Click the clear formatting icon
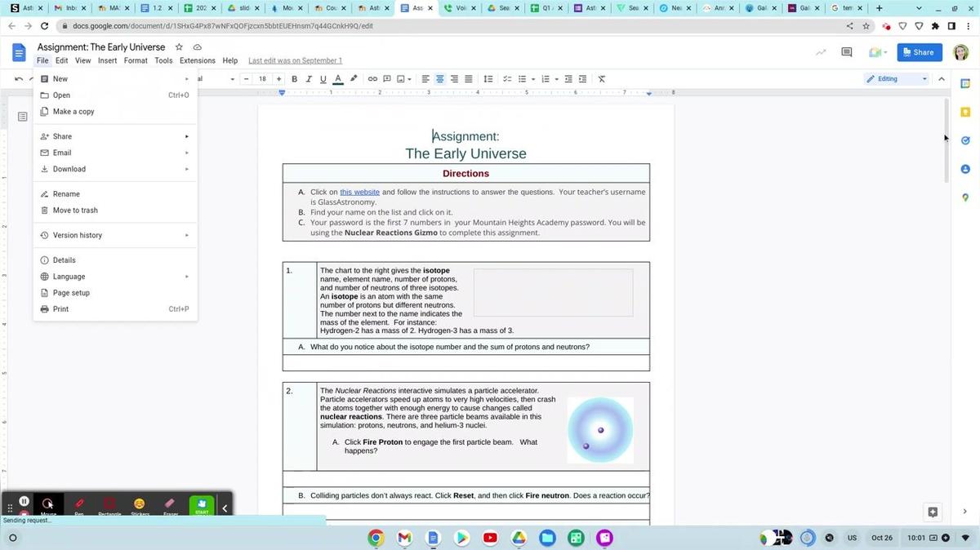The height and width of the screenshot is (550, 980). [x=602, y=79]
